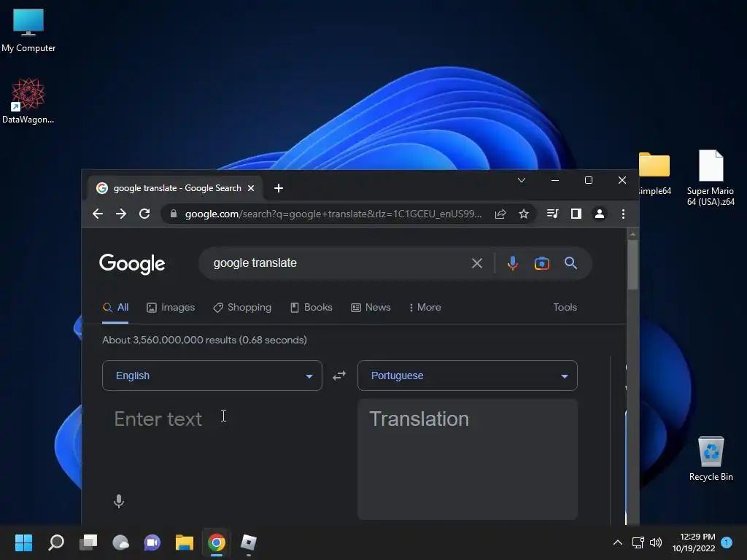Click the page vertical scrollbar thumb

click(x=632, y=264)
